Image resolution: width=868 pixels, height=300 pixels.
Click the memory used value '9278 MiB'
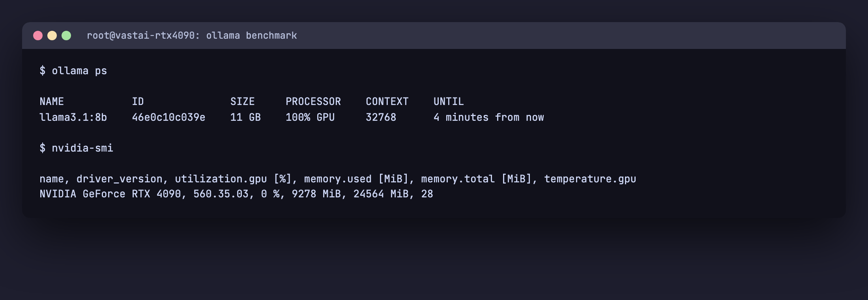(316, 194)
